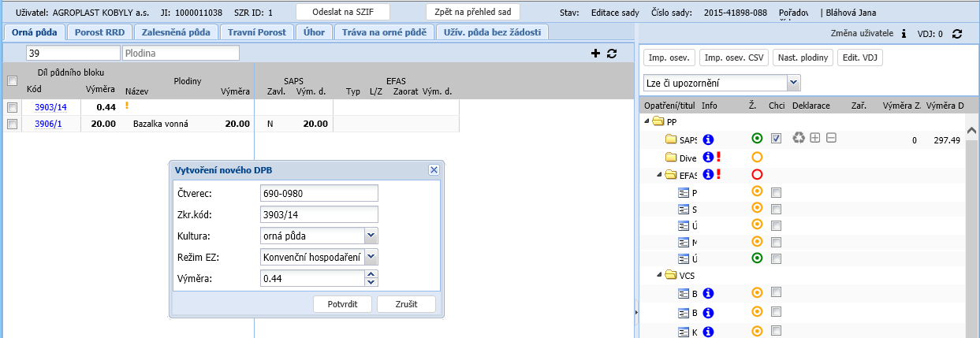Open the info icon for the EFAS row
The image size is (980, 338).
click(x=708, y=175)
